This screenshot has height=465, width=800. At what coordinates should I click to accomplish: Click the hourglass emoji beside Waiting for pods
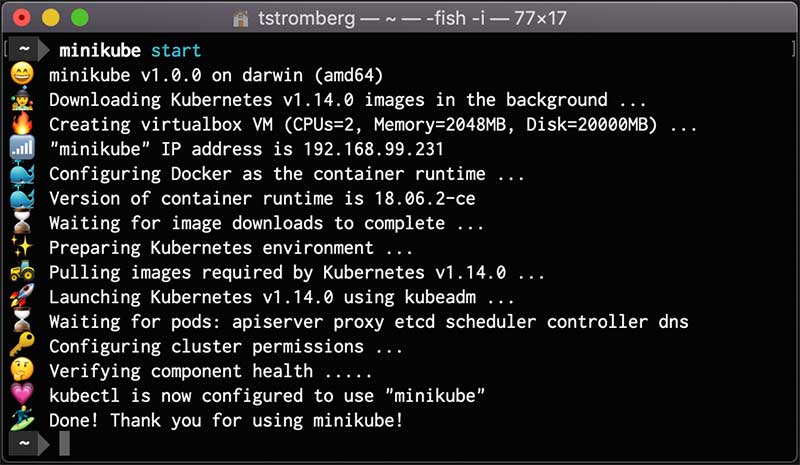pyautogui.click(x=22, y=322)
